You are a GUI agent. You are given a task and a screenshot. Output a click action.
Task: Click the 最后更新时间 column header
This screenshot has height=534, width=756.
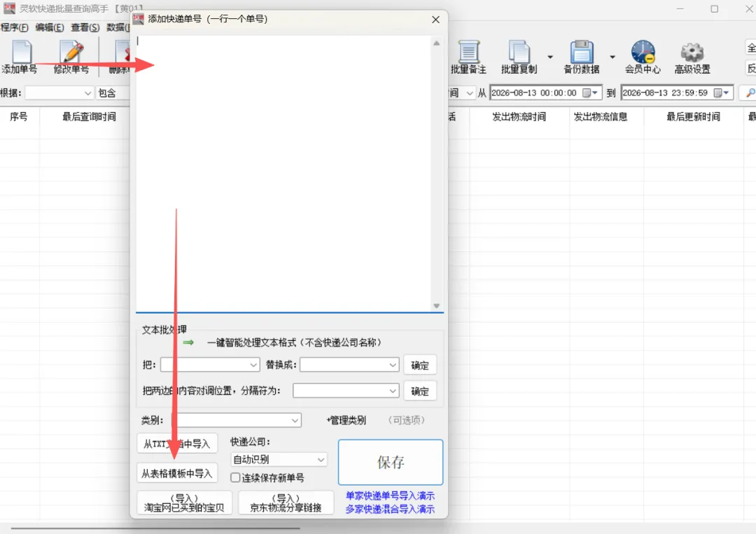[x=693, y=117]
